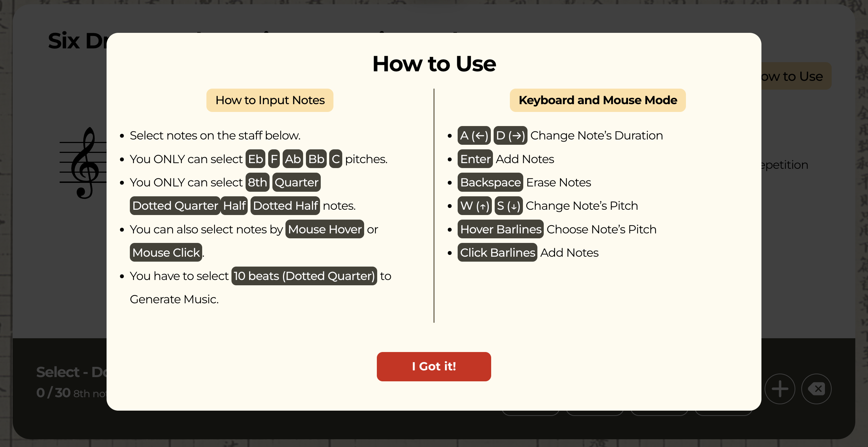
Task: Click the Erase Notes description text
Action: coord(559,182)
